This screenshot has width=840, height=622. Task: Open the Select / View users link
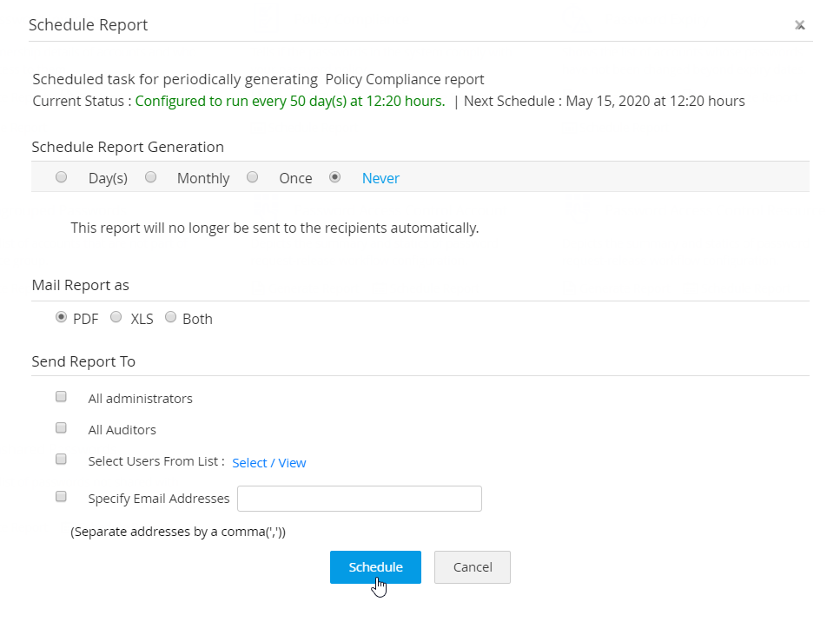click(268, 463)
